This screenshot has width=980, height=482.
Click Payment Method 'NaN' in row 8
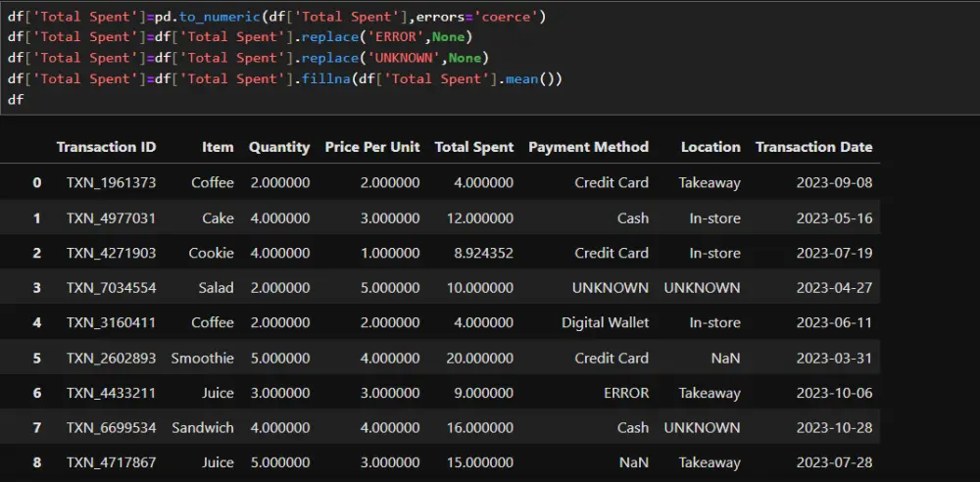click(635, 462)
